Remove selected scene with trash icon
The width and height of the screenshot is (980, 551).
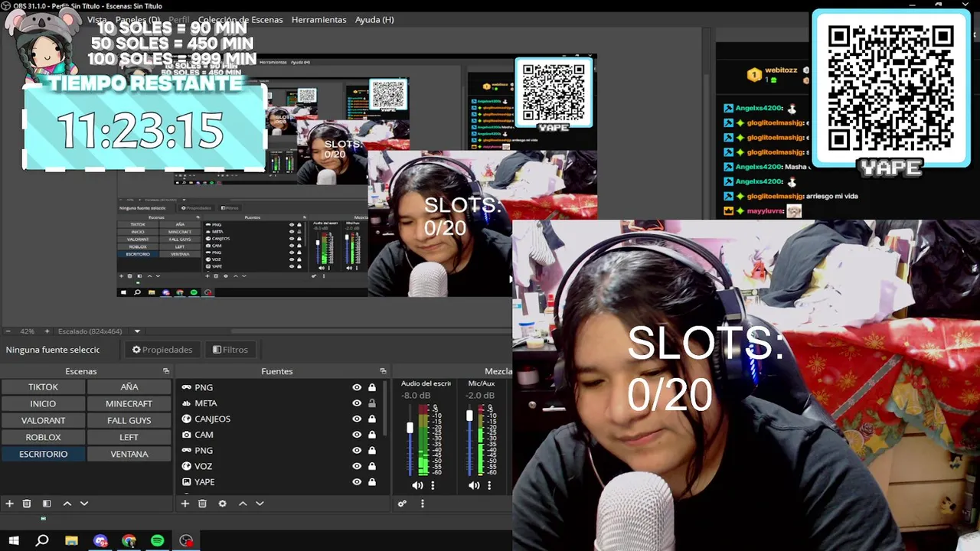[x=27, y=504]
